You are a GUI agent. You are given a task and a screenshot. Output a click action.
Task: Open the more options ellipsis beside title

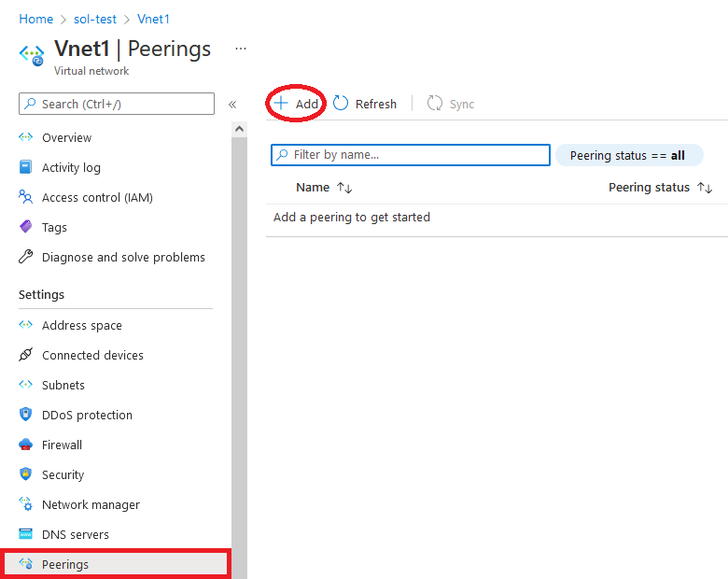coord(241,49)
